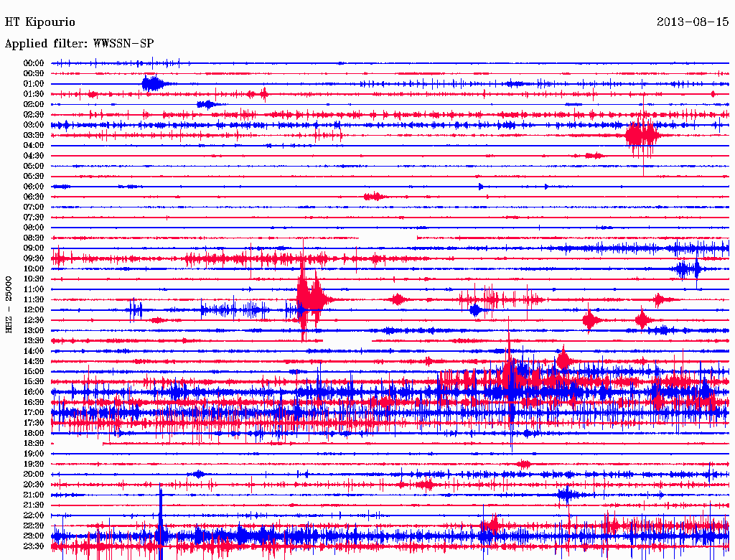Click the 20:30 time label

tap(34, 485)
